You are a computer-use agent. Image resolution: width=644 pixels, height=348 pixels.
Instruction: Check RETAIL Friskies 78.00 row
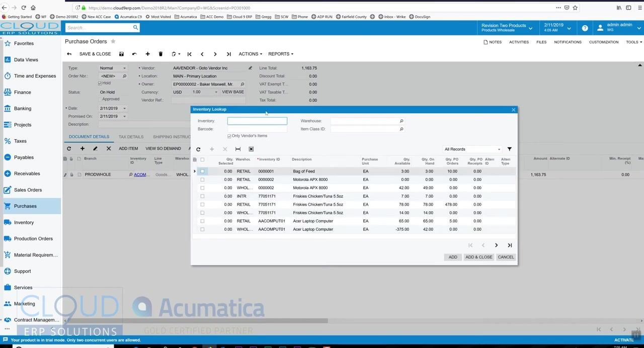(x=202, y=205)
